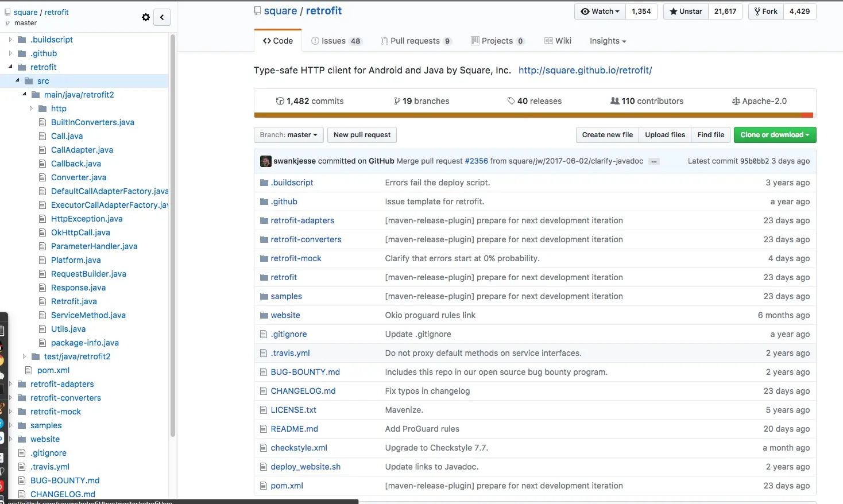View the 4,429 forks count
Image resolution: width=843 pixels, height=504 pixels.
point(800,11)
